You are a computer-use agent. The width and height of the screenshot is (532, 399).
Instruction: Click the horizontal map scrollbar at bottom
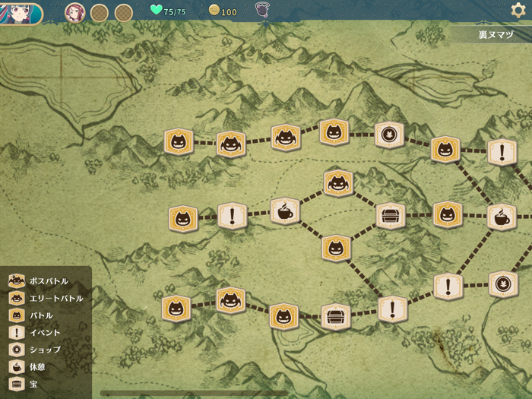click(x=194, y=393)
